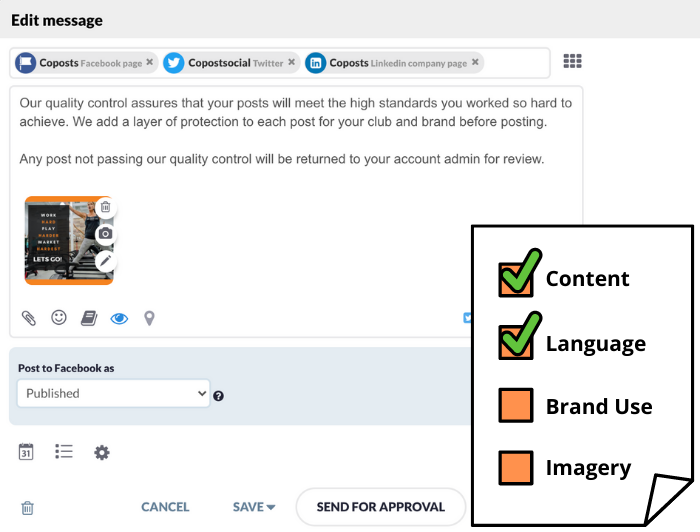Open the grid view of accounts
Viewport: 700px width, 532px height.
coord(572,61)
